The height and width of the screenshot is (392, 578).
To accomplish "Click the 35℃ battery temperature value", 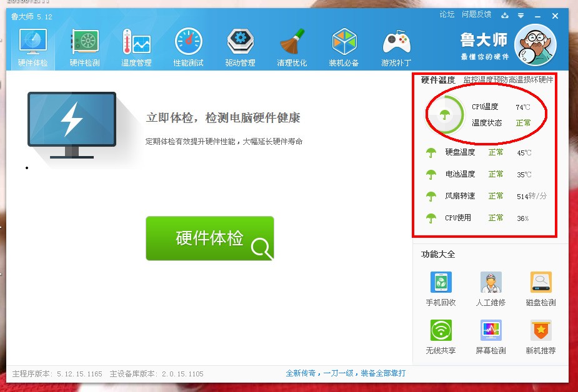I will (x=524, y=175).
